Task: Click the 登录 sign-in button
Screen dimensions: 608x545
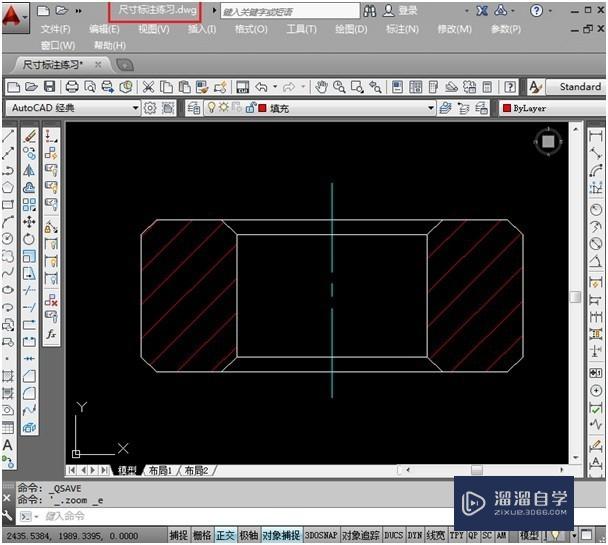Action: tap(401, 11)
